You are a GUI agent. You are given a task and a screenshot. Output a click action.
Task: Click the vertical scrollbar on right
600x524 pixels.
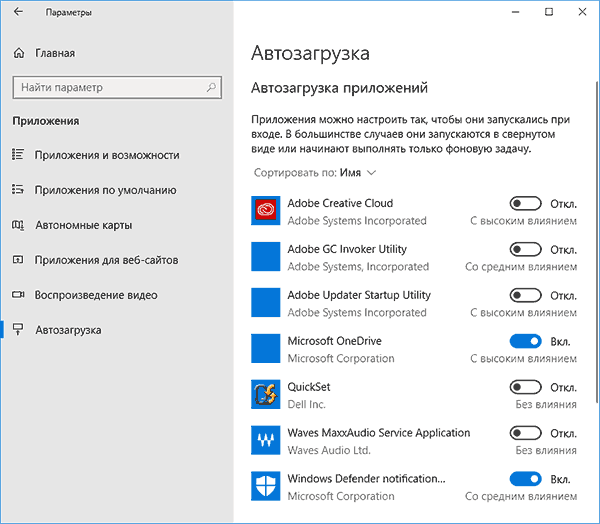pos(597,242)
